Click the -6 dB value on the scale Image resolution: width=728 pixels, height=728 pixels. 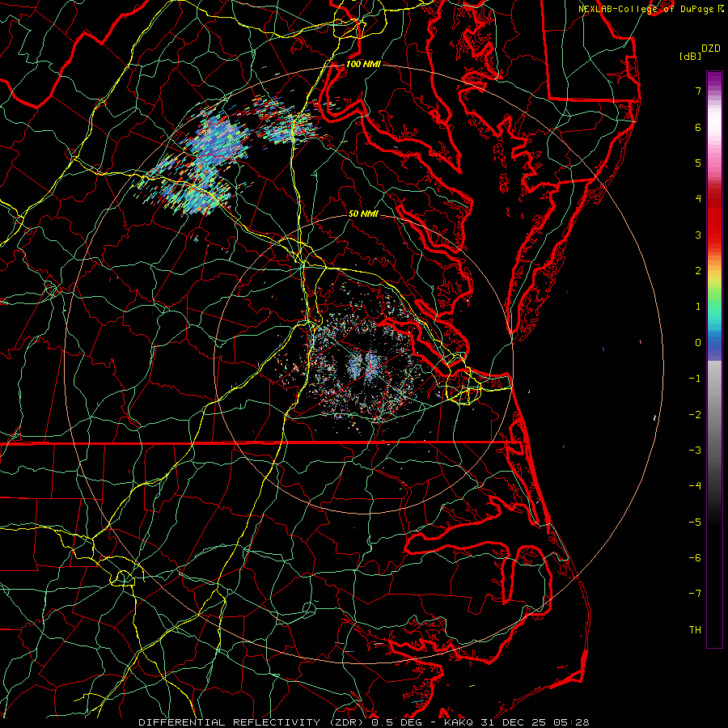coord(695,558)
